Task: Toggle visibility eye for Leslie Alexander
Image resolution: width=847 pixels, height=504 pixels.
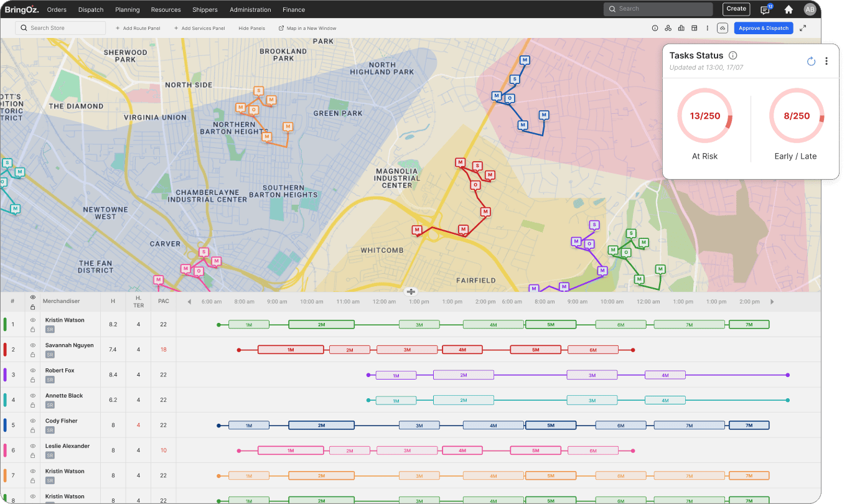Action: click(x=32, y=446)
